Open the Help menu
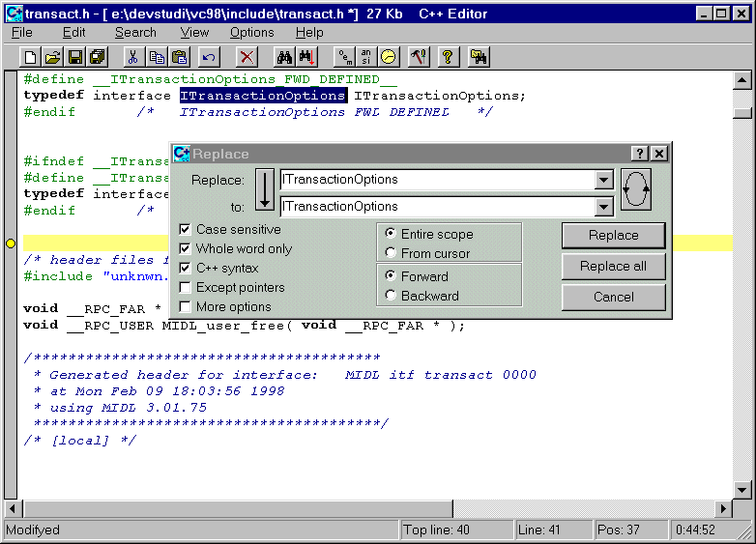Image resolution: width=756 pixels, height=544 pixels. [309, 33]
